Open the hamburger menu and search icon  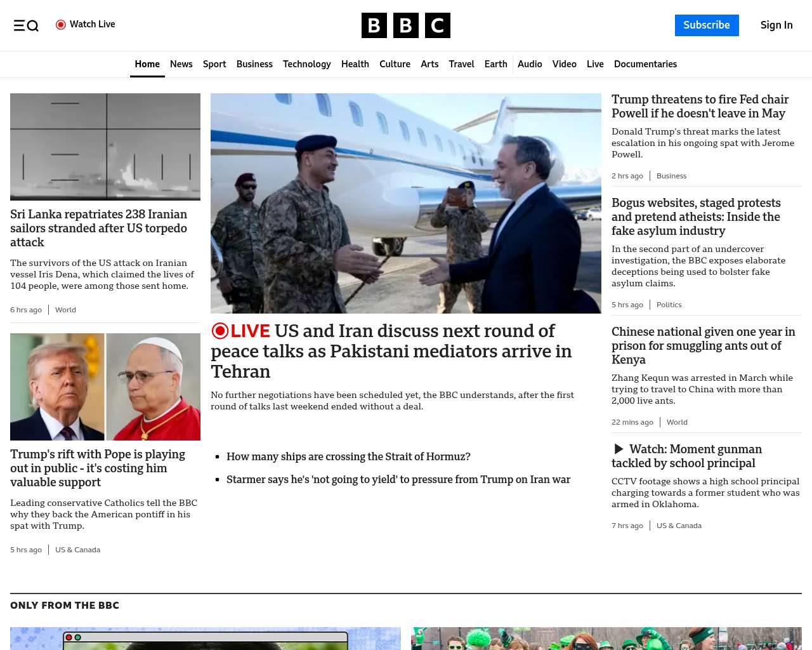[26, 25]
